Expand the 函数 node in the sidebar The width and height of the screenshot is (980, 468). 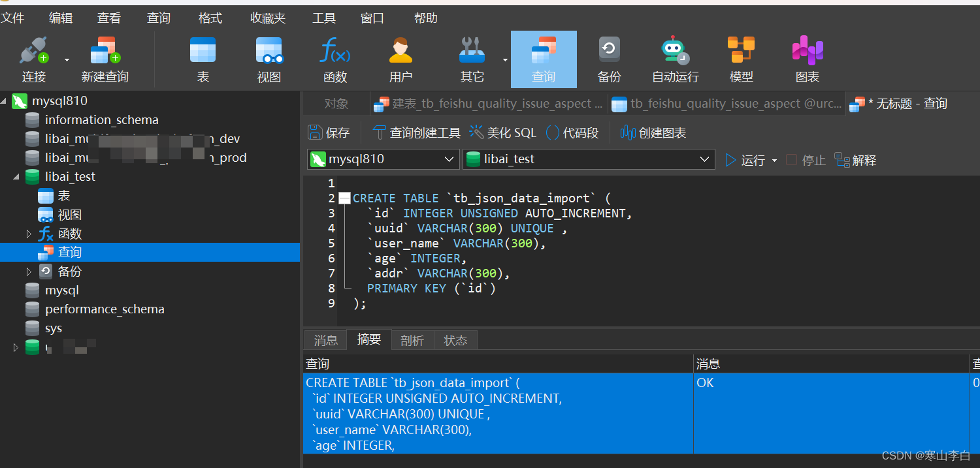[x=29, y=233]
